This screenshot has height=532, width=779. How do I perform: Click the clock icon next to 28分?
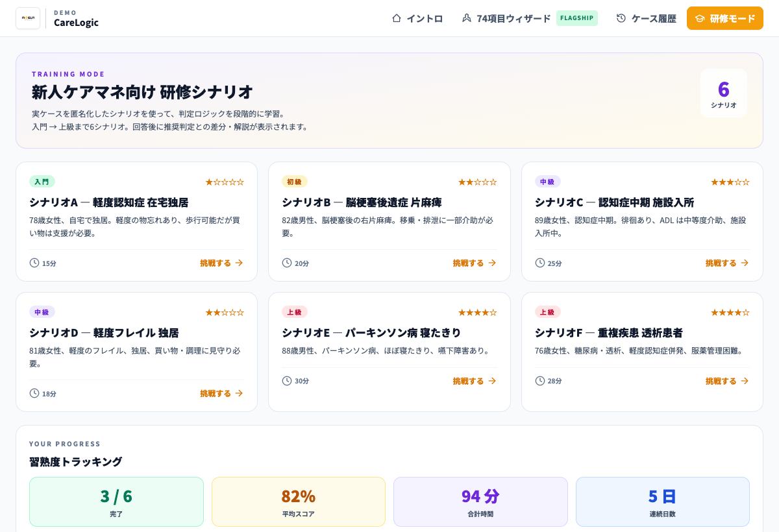(540, 381)
